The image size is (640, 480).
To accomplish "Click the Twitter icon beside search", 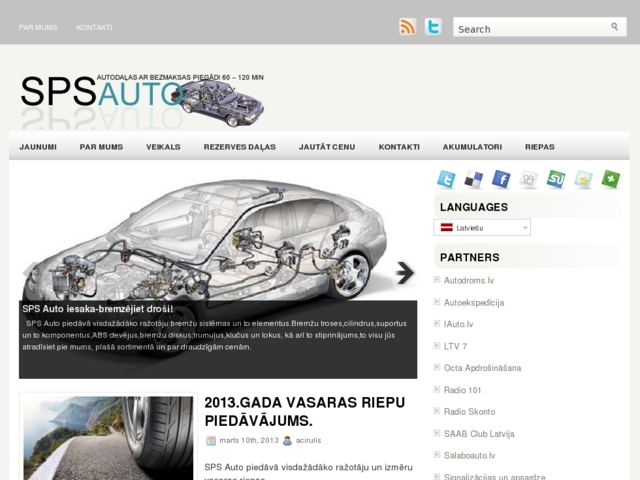I will point(433,27).
